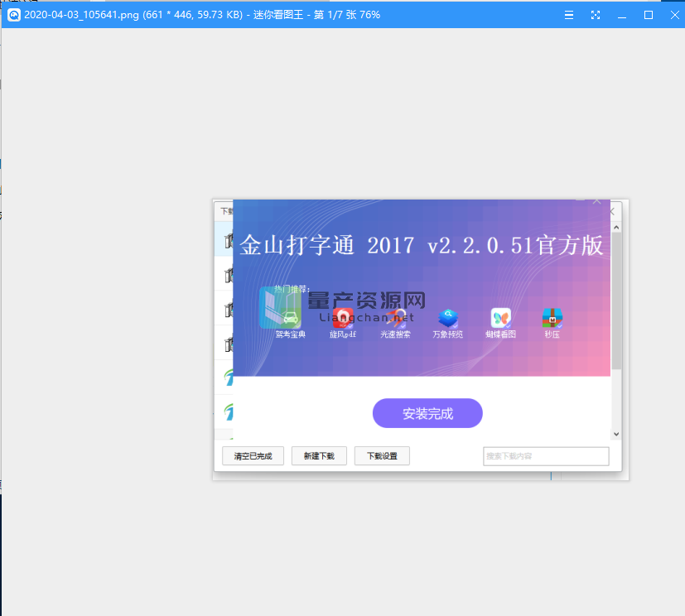Click the 蝴蝶看图 text label
The image size is (685, 616).
coord(500,334)
